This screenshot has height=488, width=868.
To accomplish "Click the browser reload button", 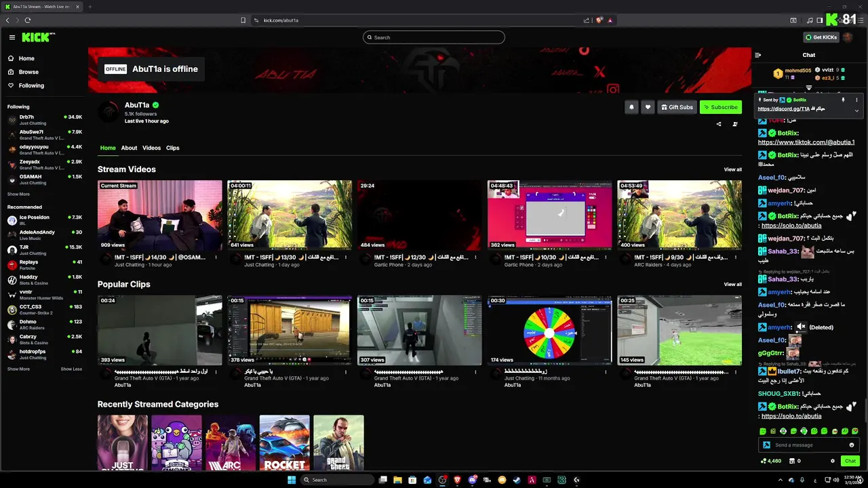I will click(27, 20).
